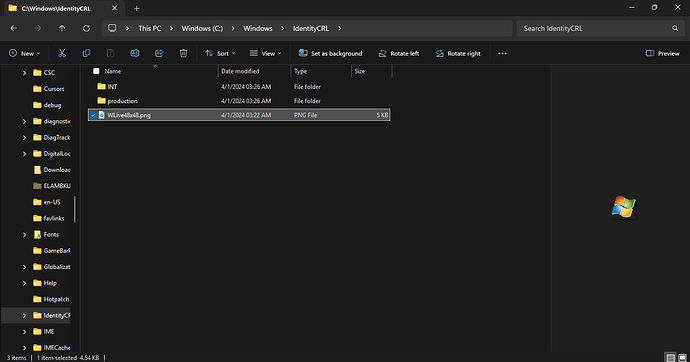
Task: Add a new tab with plus button
Action: pos(136,8)
